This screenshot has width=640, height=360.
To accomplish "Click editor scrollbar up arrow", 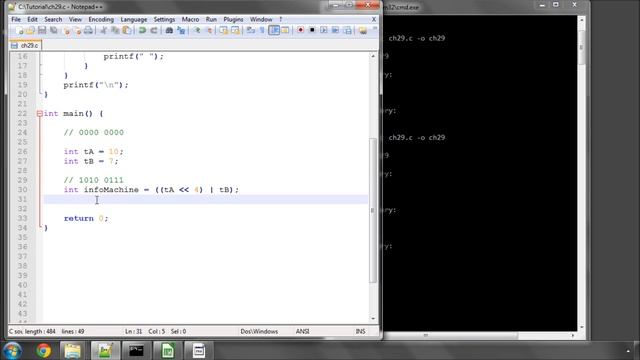I will 373,56.
